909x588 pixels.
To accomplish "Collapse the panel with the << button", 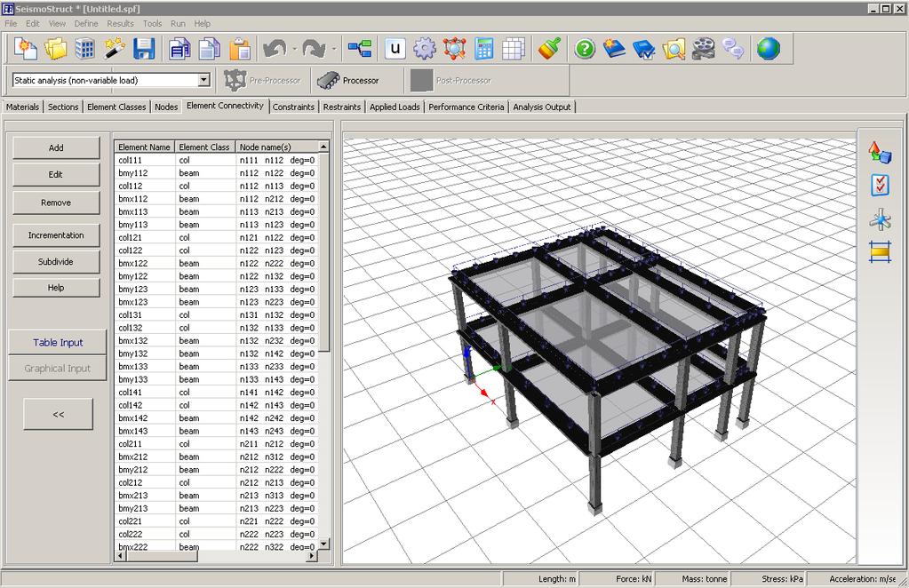I will (x=58, y=414).
